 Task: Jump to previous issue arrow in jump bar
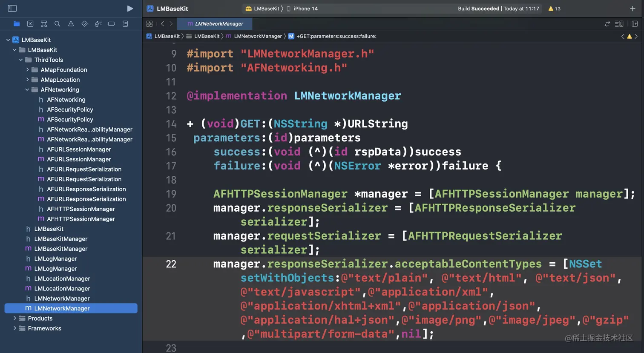[623, 36]
